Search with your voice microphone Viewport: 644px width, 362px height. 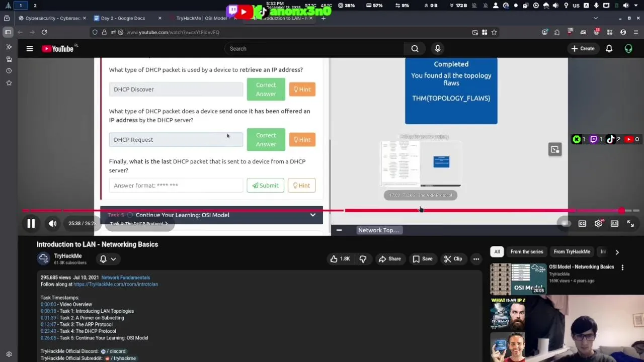pos(437,49)
